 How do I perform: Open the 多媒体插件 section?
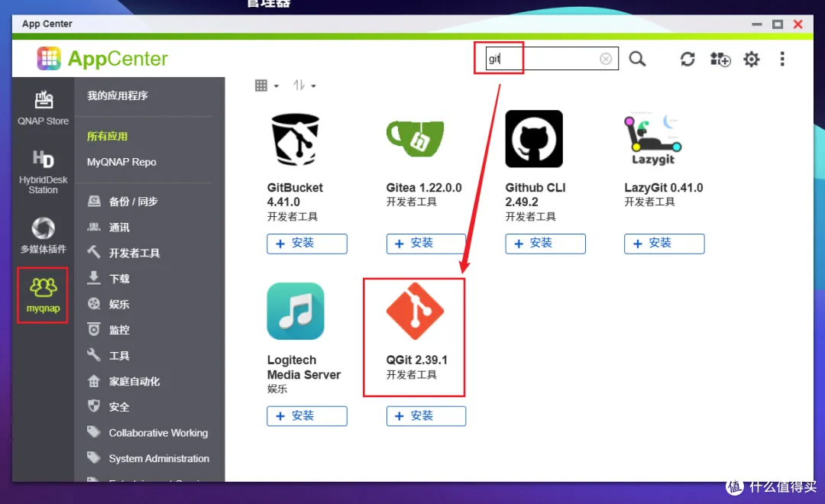(43, 236)
